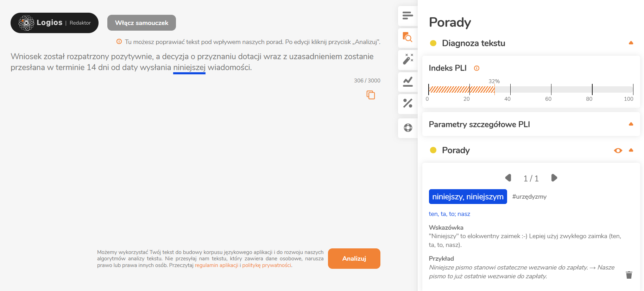Screen dimensions: 644x291
Task: Collapse the Diagnoza tekstu section
Action: [631, 43]
